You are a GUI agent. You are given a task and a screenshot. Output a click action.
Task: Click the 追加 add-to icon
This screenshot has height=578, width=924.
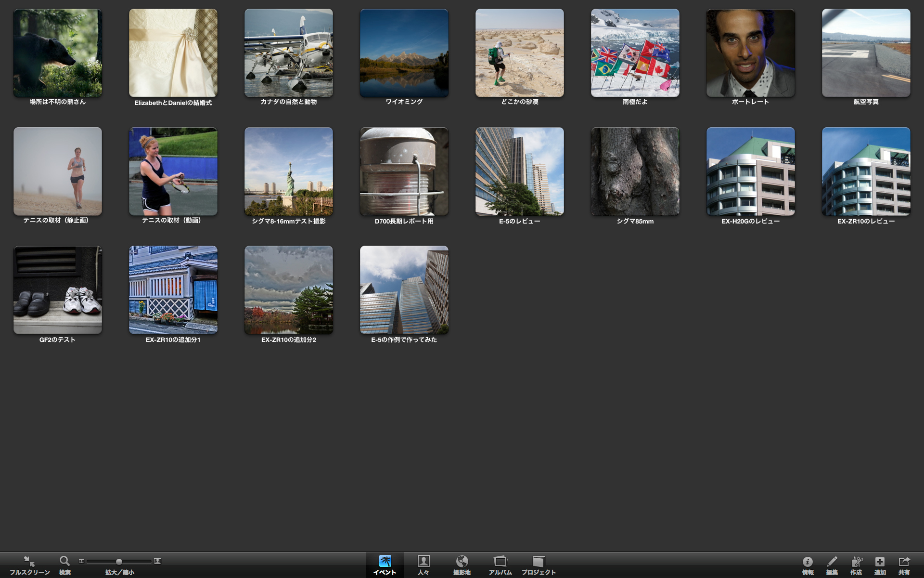click(x=880, y=562)
